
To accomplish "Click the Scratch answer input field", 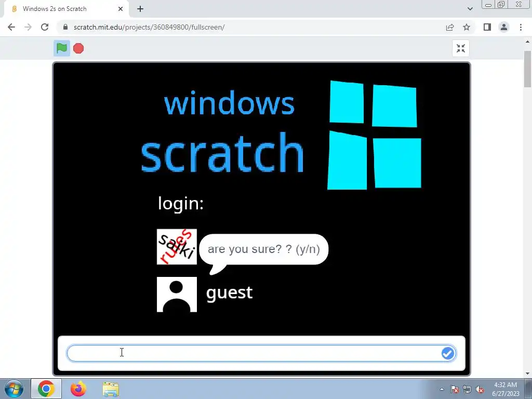I will point(261,353).
